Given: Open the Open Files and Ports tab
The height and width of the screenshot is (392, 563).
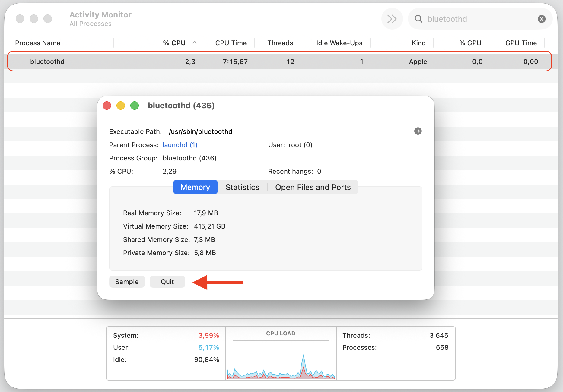Looking at the screenshot, I should click(x=313, y=187).
